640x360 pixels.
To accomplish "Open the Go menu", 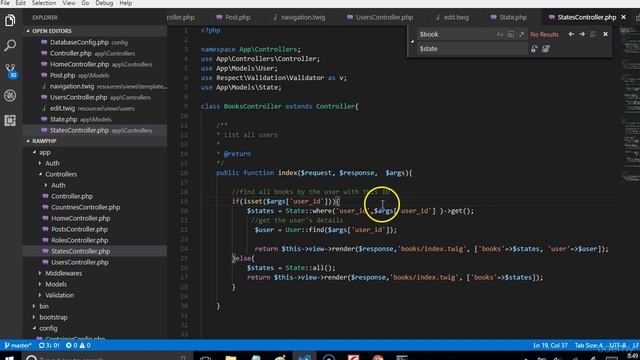I will [85, 3].
